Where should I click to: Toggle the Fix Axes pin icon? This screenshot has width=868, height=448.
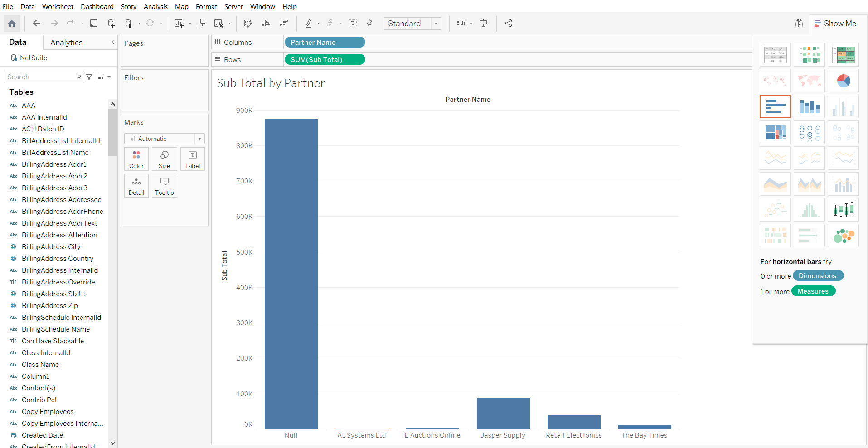point(369,24)
